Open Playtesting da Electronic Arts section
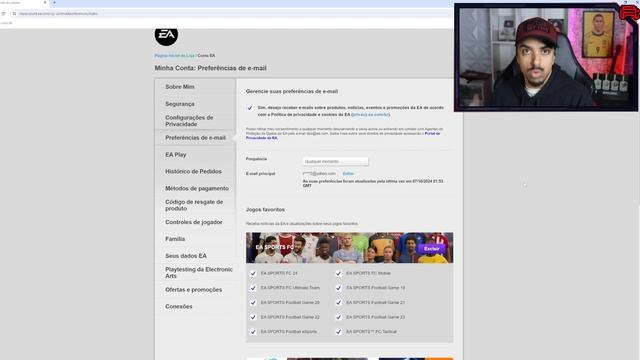640x360 pixels. click(x=199, y=273)
